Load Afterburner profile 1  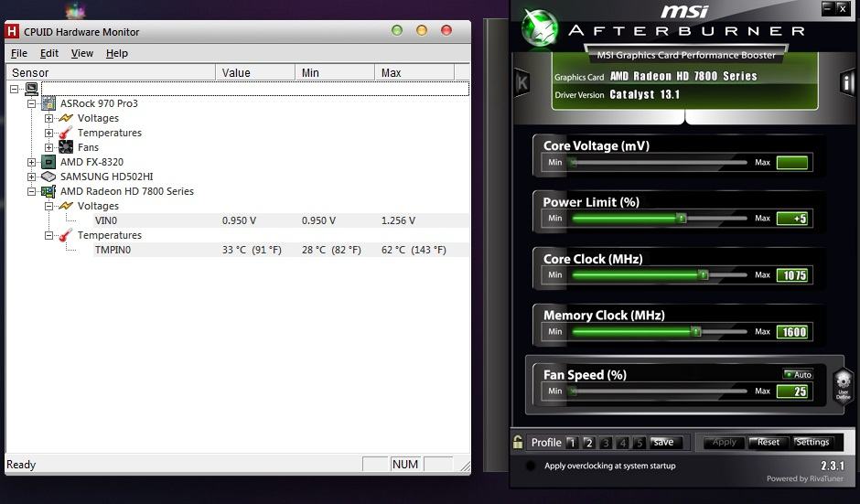pos(572,442)
